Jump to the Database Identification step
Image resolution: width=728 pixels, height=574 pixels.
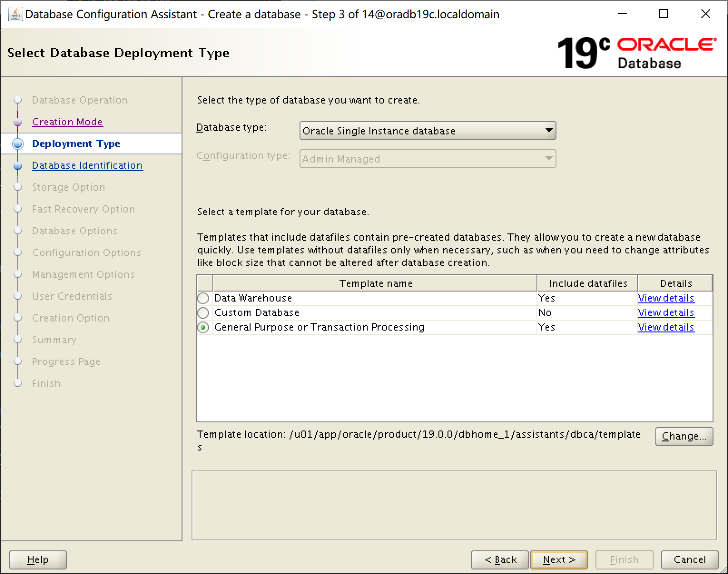click(x=87, y=165)
